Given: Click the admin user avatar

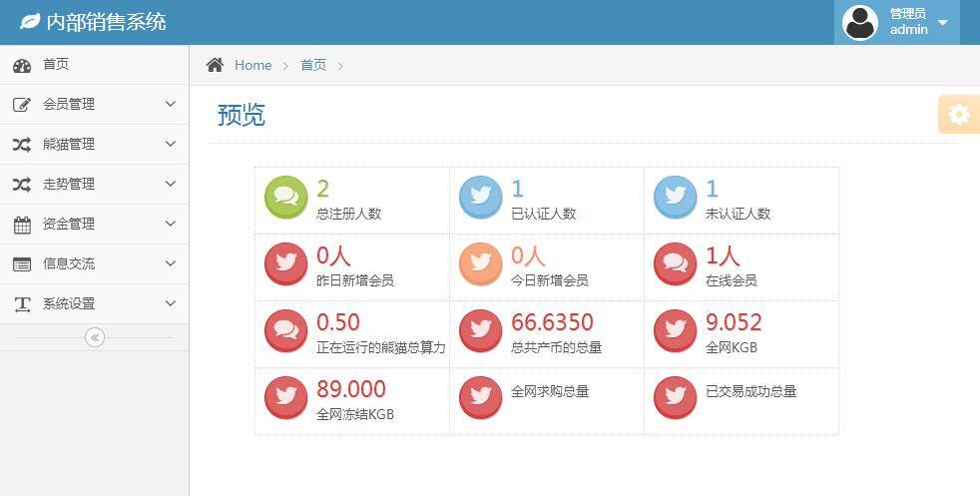Looking at the screenshot, I should (860, 22).
